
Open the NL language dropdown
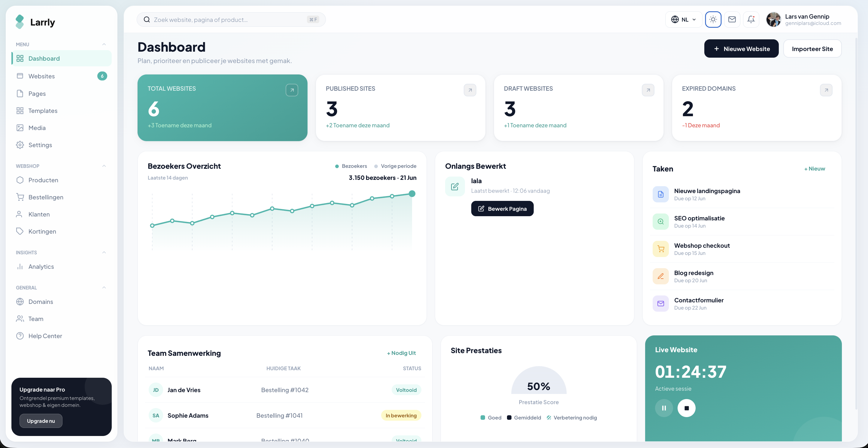tap(683, 20)
